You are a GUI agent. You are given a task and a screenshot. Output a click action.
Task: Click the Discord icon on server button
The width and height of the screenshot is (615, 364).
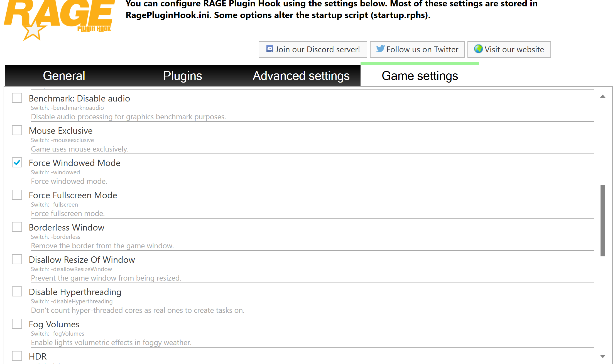[x=269, y=49]
